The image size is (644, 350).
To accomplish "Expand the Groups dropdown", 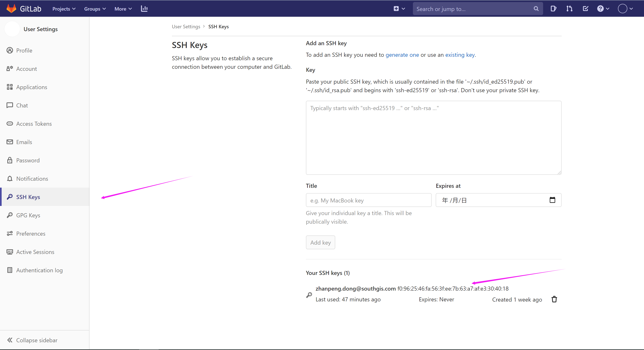I will 95,9.
